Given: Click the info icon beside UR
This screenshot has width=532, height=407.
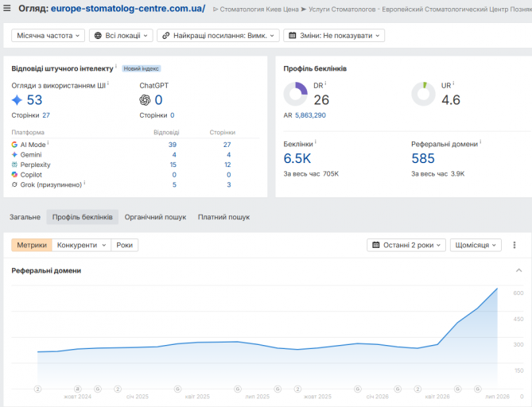Looking at the screenshot, I should click(453, 83).
